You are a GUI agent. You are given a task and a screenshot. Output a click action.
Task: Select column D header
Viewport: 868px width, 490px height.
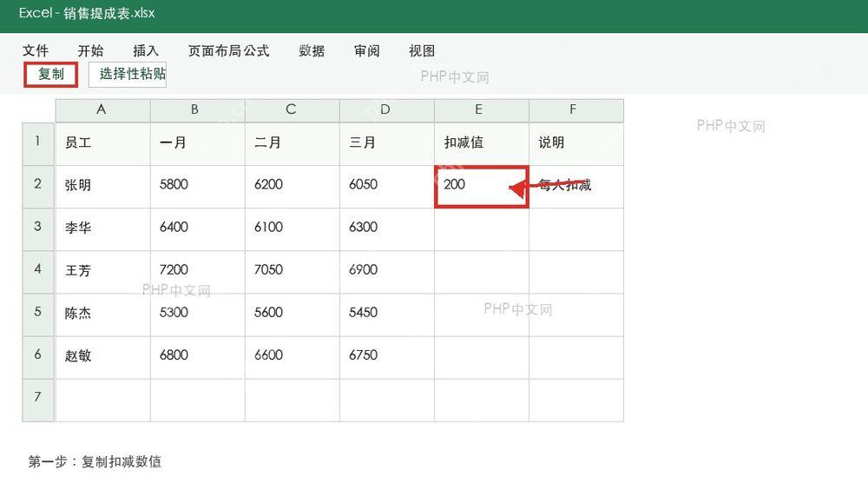[386, 110]
